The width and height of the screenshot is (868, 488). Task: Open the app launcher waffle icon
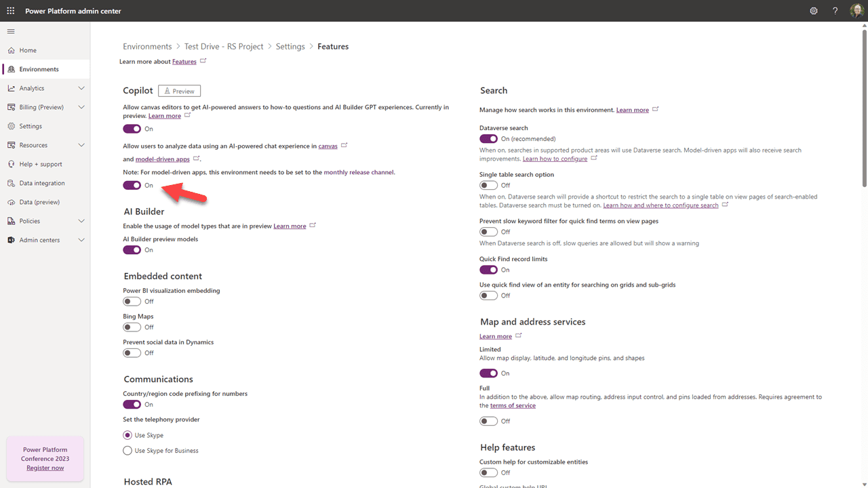coord(11,11)
